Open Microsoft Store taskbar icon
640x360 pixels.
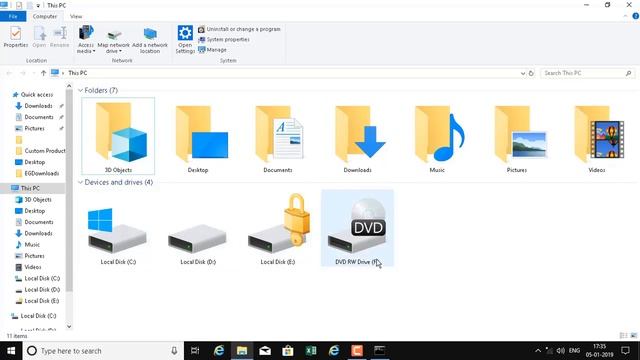288,351
